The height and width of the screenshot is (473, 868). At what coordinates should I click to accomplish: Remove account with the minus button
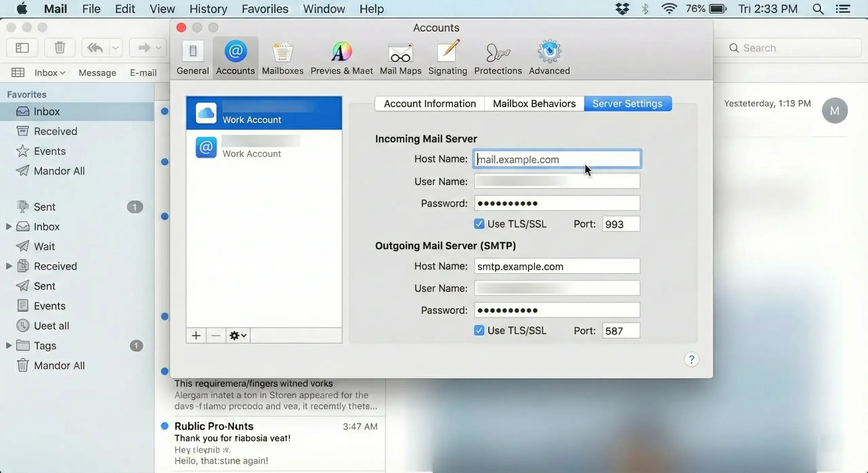point(216,336)
